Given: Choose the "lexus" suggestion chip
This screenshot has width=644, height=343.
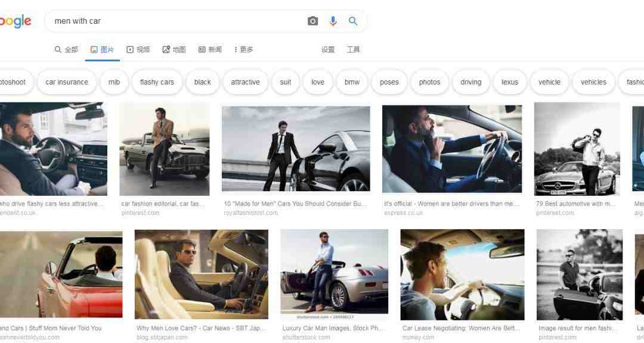Looking at the screenshot, I should 510,82.
